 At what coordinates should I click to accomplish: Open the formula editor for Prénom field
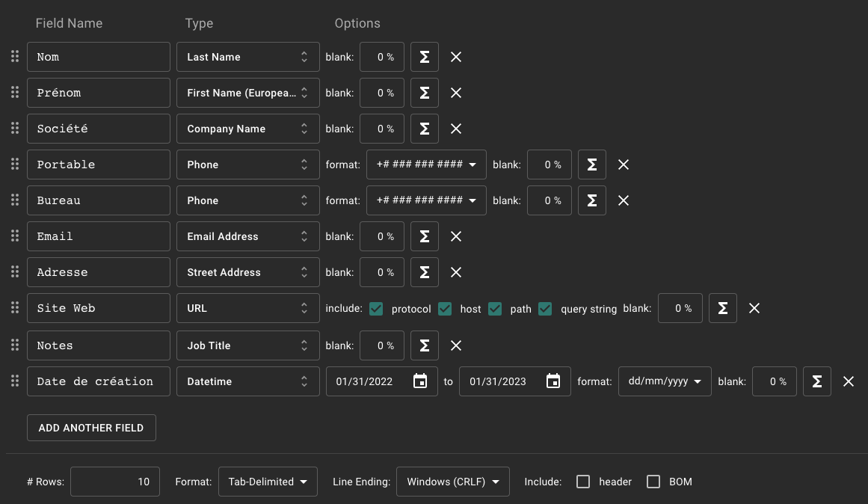[425, 93]
